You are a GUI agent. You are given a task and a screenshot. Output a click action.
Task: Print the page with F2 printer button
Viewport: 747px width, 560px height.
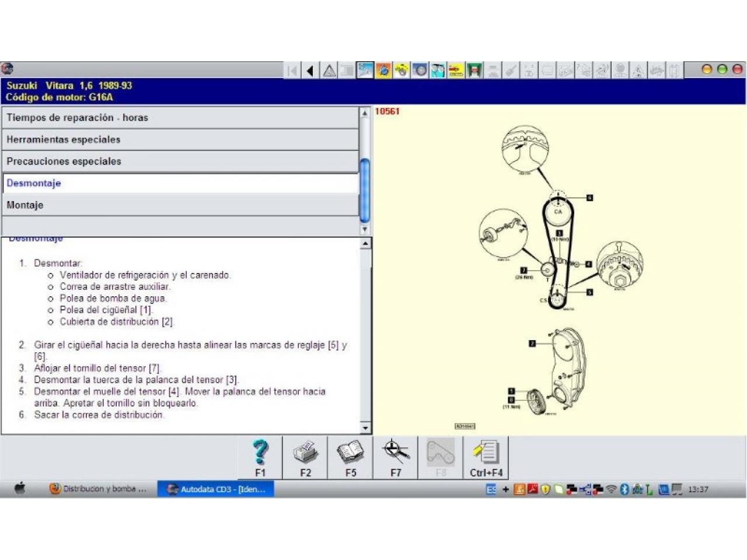pyautogui.click(x=305, y=458)
